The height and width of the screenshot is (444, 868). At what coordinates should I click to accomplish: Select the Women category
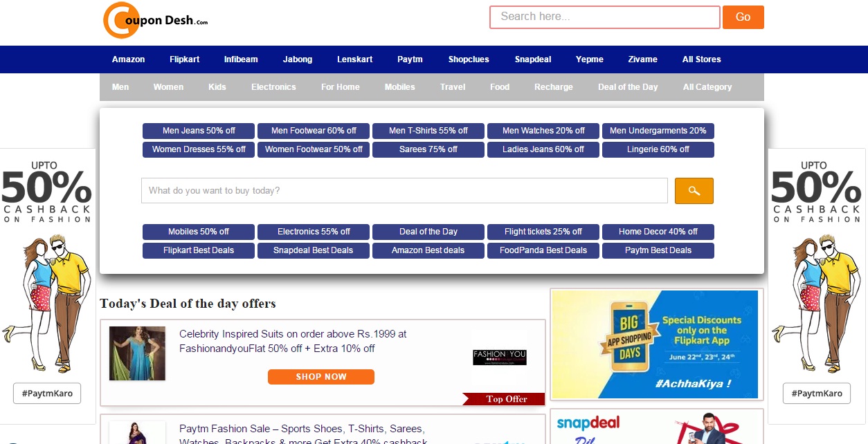coord(168,87)
